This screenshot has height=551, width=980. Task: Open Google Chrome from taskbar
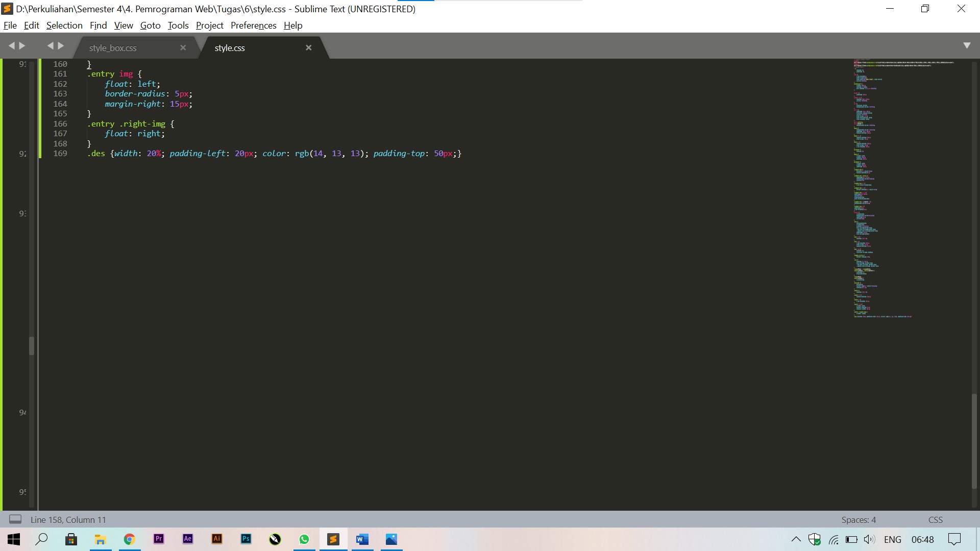129,539
